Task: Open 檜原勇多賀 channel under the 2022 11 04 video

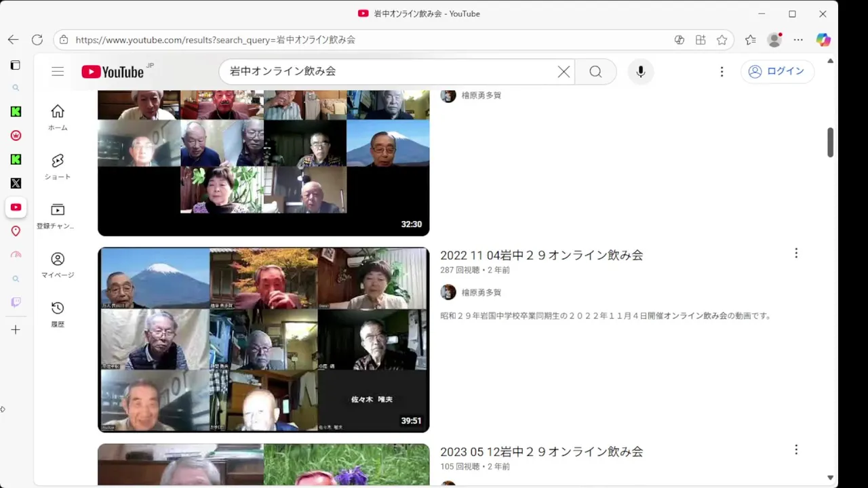Action: pyautogui.click(x=481, y=293)
